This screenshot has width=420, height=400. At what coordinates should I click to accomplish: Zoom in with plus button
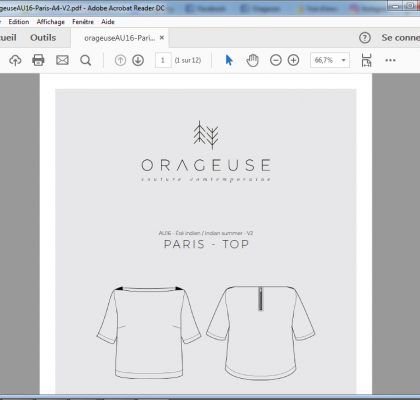(x=293, y=60)
